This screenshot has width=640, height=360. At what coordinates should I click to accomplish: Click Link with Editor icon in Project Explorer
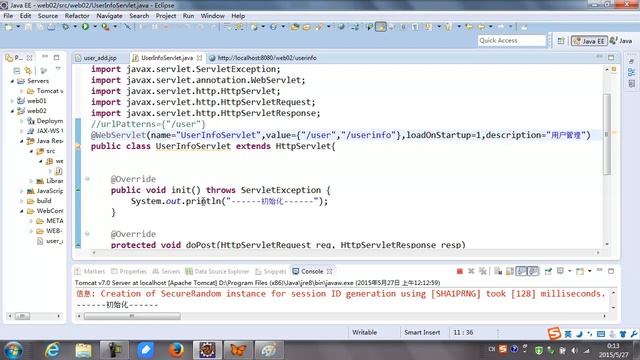pyautogui.click(x=28, y=71)
